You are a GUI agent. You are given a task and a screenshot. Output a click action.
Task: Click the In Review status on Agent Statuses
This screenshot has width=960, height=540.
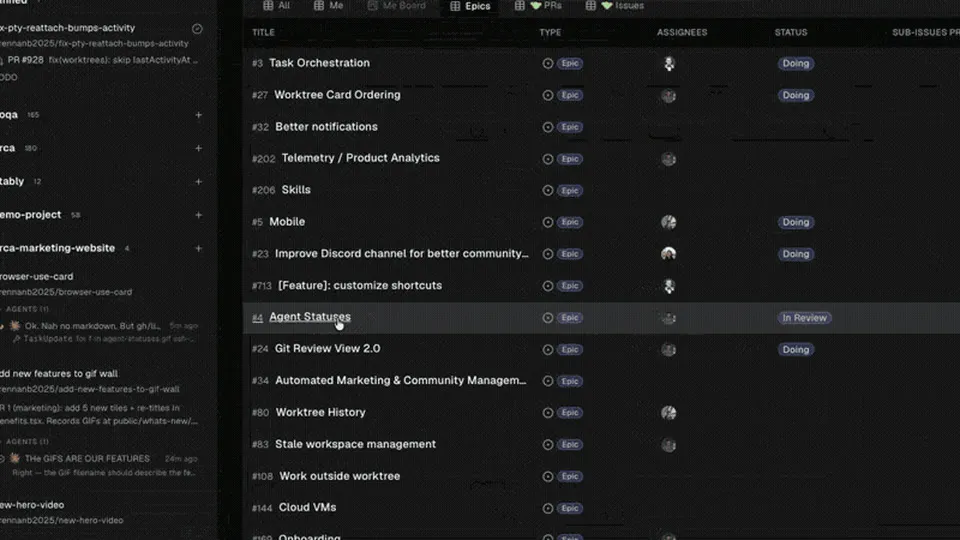[x=804, y=318]
